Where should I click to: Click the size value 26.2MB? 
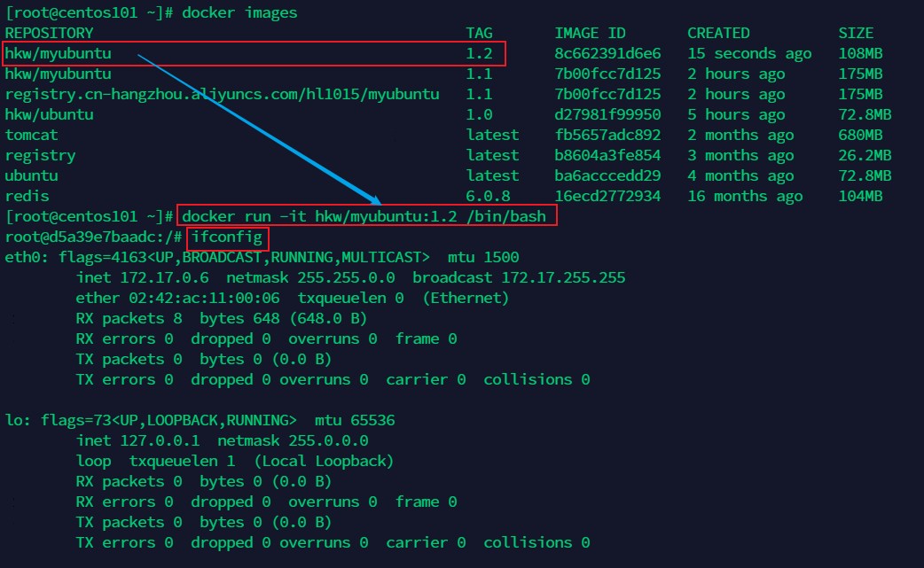[865, 155]
